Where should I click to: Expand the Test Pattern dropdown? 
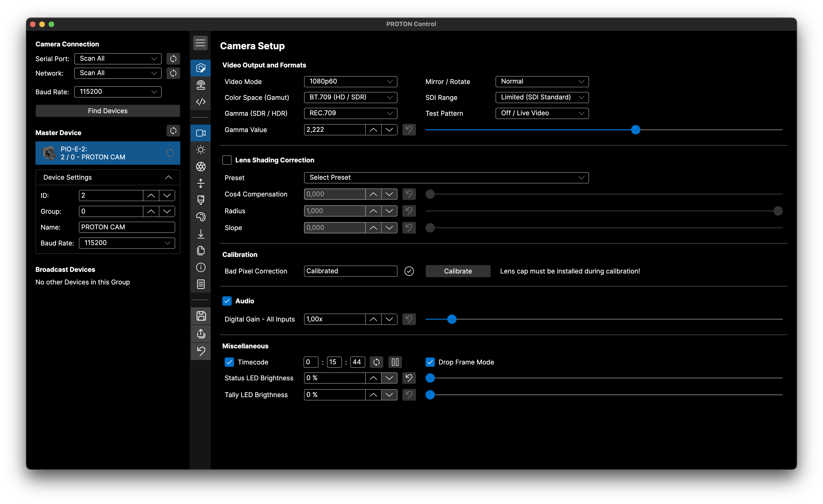[x=542, y=113]
